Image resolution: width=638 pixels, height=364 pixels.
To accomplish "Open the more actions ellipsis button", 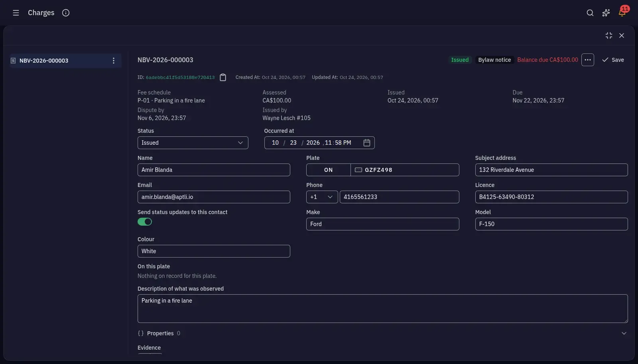I will pos(588,60).
